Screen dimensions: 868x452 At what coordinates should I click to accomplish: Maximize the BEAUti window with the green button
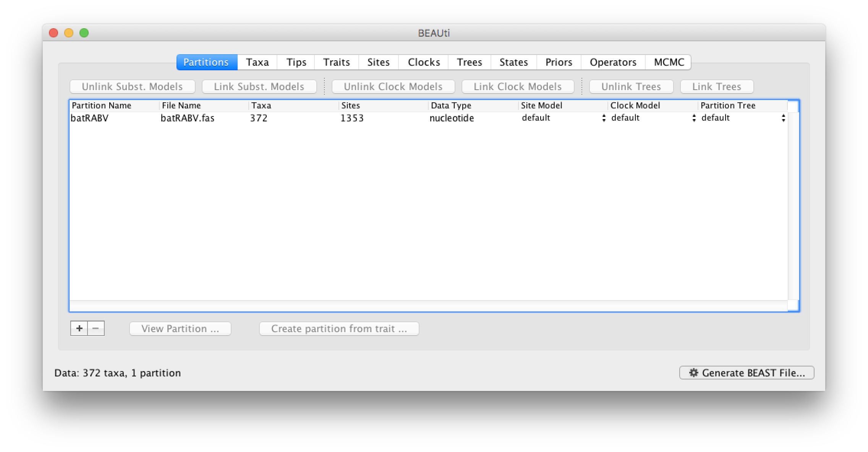[x=84, y=33]
